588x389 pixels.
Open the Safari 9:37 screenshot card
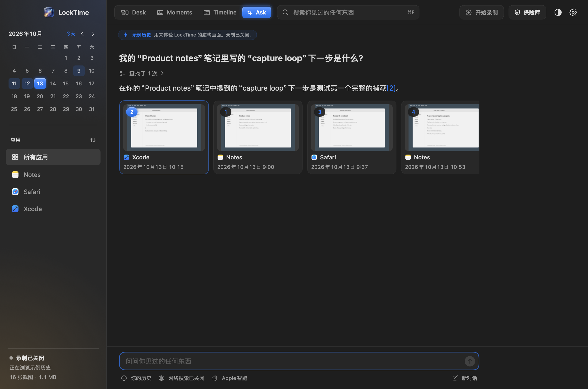[x=352, y=137]
